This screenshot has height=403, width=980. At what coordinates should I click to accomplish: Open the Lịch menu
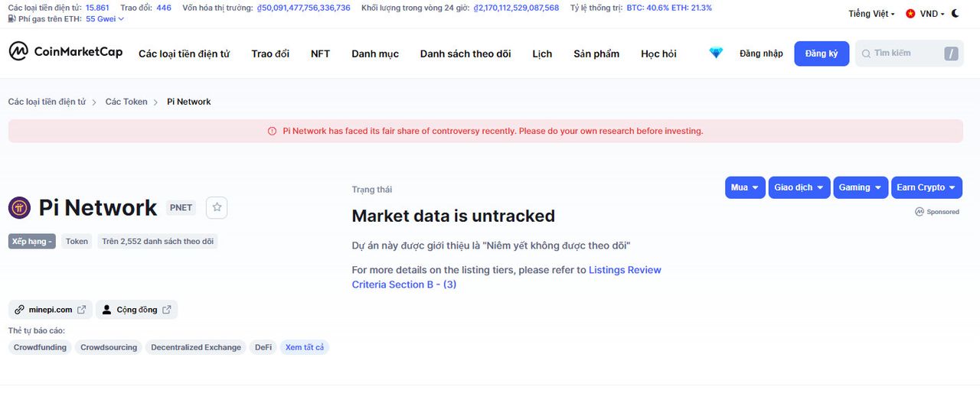pyautogui.click(x=542, y=54)
